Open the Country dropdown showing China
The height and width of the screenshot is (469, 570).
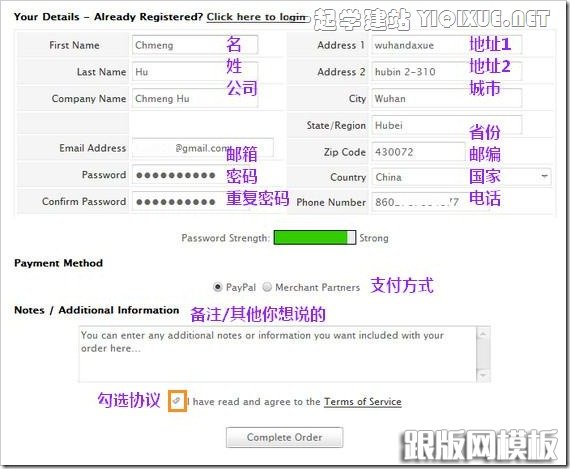coord(461,177)
